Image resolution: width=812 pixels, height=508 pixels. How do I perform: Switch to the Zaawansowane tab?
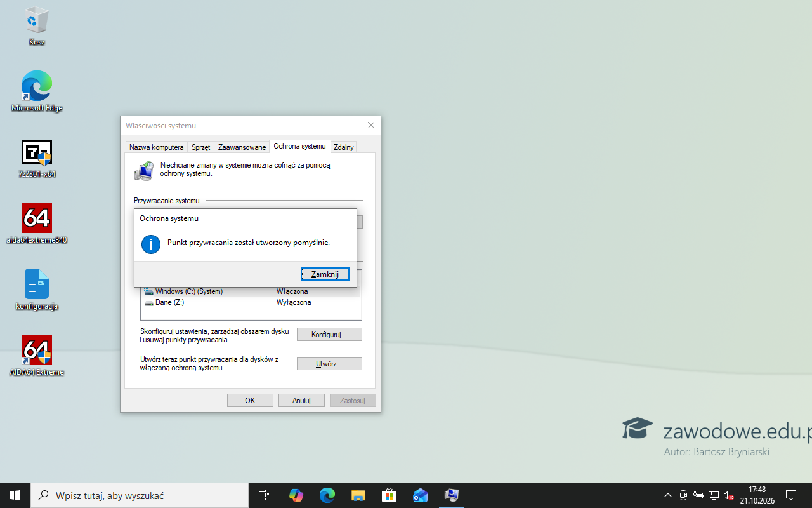pos(242,147)
